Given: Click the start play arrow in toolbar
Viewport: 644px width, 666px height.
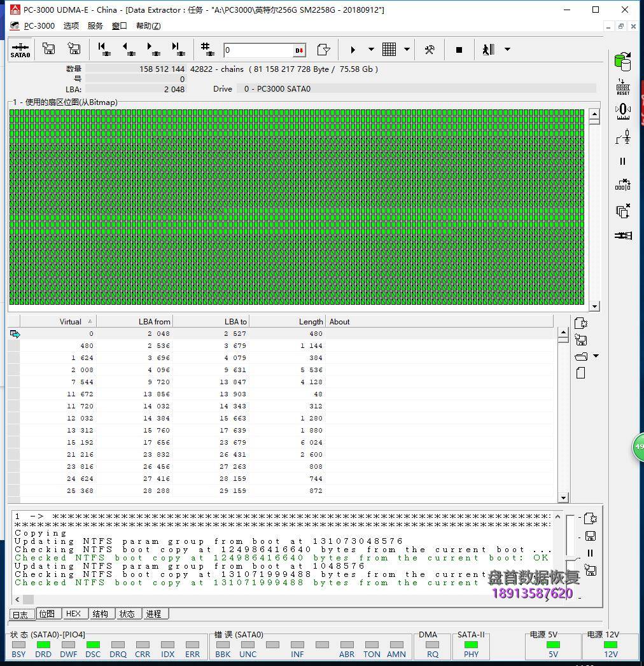Looking at the screenshot, I should pos(353,50).
